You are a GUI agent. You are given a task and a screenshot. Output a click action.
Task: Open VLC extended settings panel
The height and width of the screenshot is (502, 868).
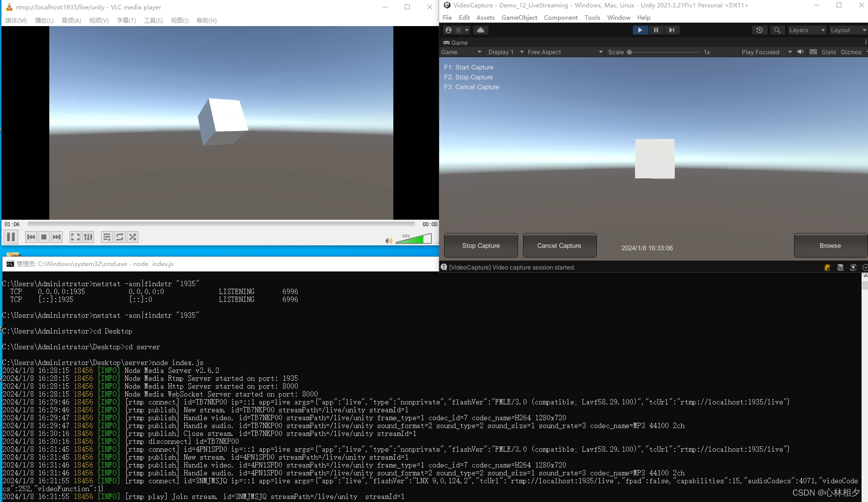(88, 237)
